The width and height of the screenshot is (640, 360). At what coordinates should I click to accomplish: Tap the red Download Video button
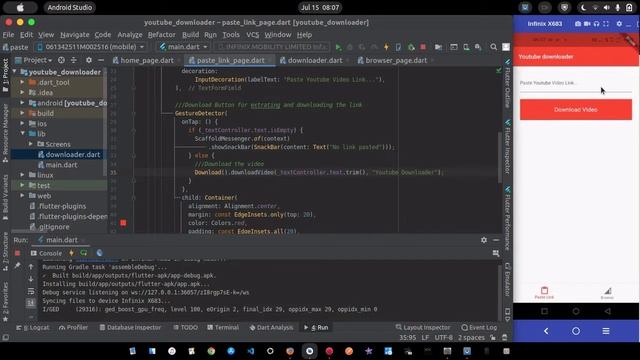(576, 110)
